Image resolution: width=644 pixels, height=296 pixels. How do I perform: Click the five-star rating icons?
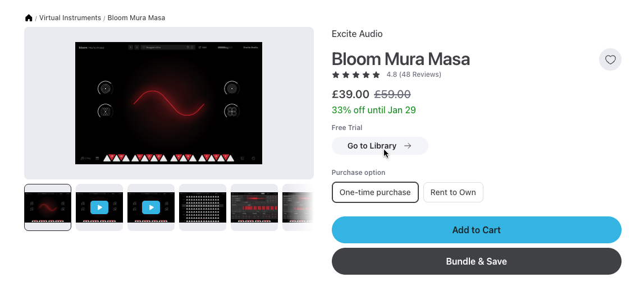coord(356,75)
